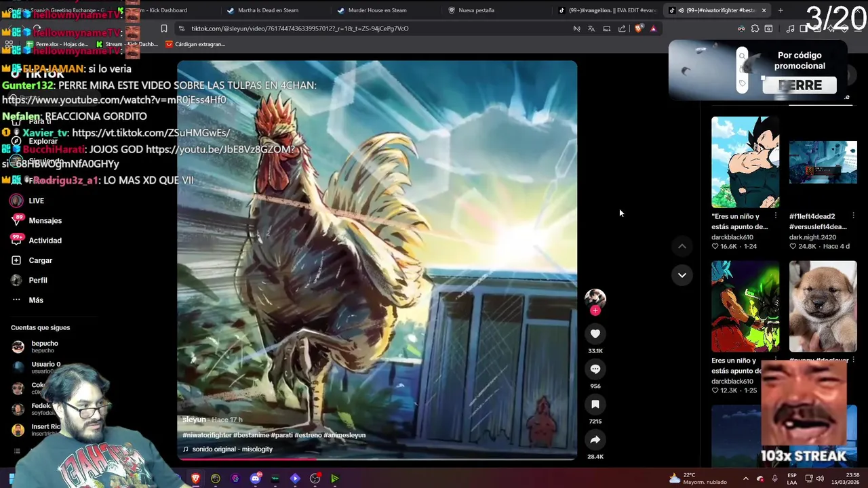Like the sleyun TikTok video
Image resolution: width=868 pixels, height=488 pixels.
click(595, 333)
